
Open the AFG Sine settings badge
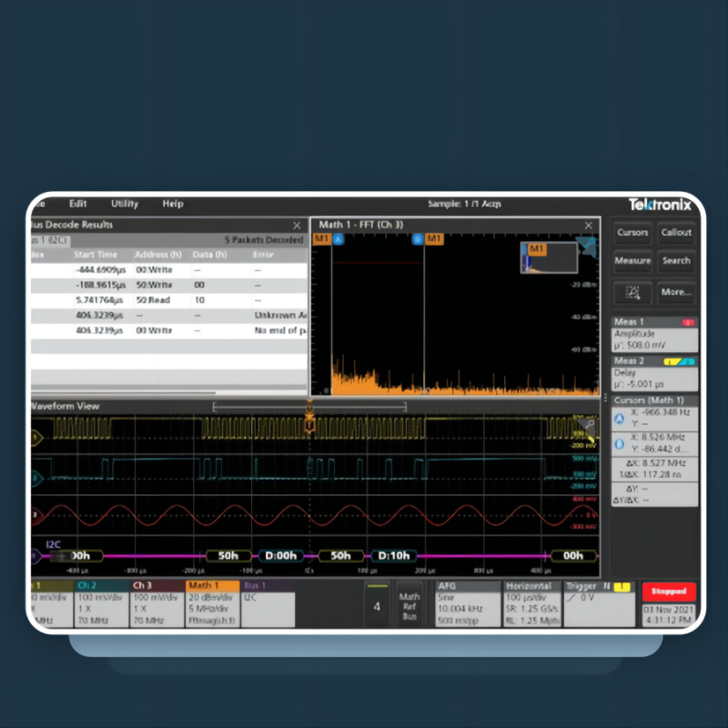pos(468,604)
